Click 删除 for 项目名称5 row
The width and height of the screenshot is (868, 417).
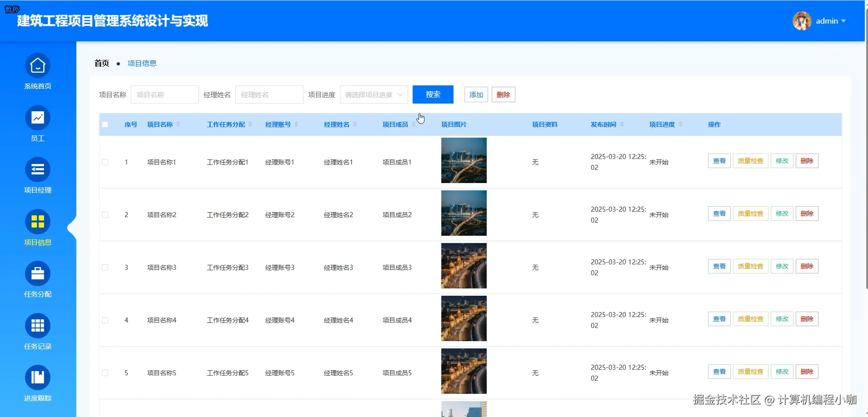click(807, 372)
